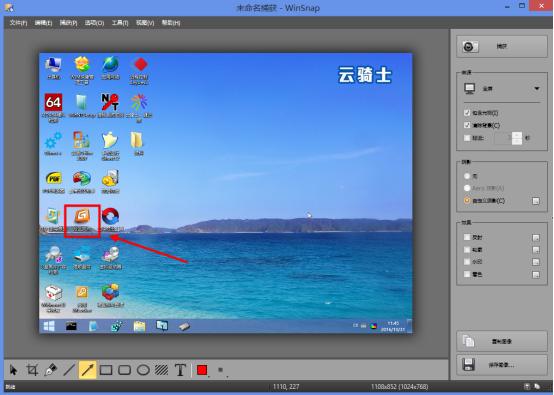Enable the Reflection (反射) effect checkbox
This screenshot has width=554, height=395.
pyautogui.click(x=467, y=237)
